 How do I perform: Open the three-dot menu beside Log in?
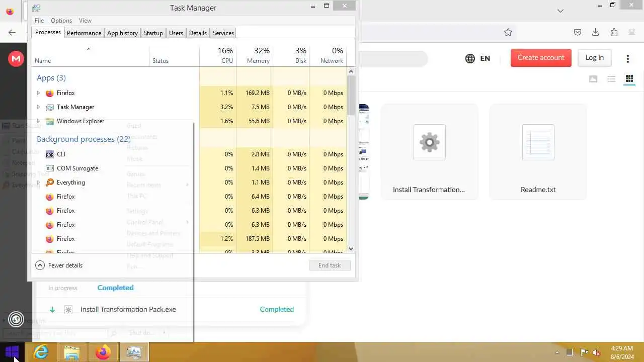[x=628, y=59]
